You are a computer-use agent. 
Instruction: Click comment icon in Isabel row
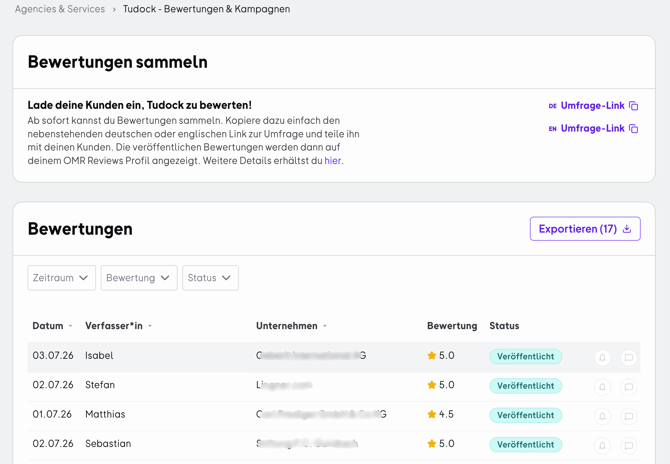point(629,357)
